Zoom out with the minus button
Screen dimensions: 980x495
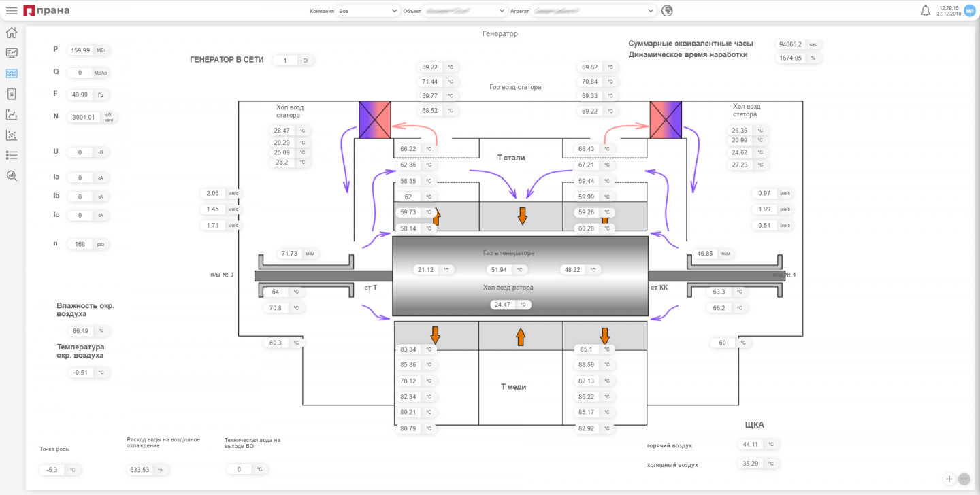[x=964, y=479]
